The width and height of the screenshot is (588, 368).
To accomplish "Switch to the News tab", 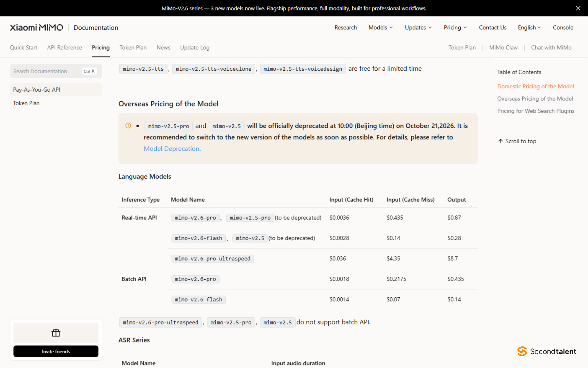I will [x=163, y=47].
